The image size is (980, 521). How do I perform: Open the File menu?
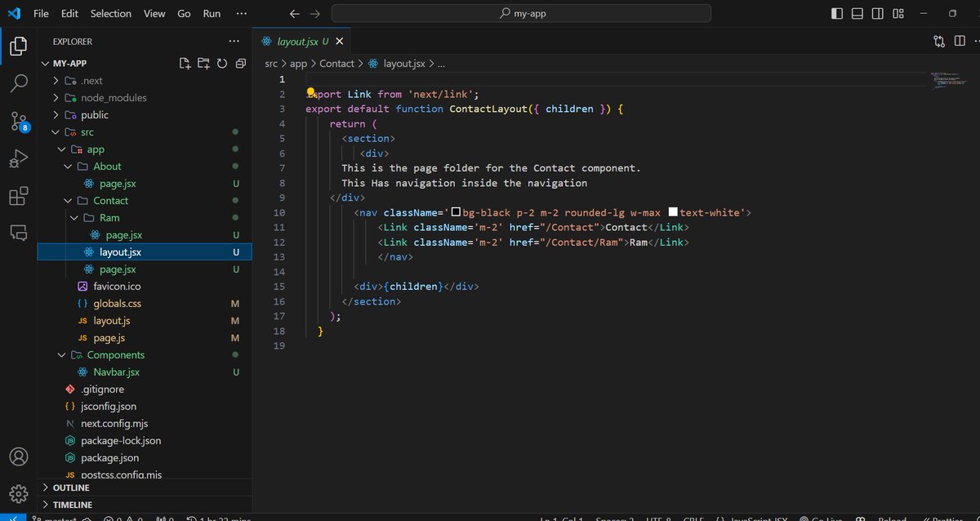point(41,14)
